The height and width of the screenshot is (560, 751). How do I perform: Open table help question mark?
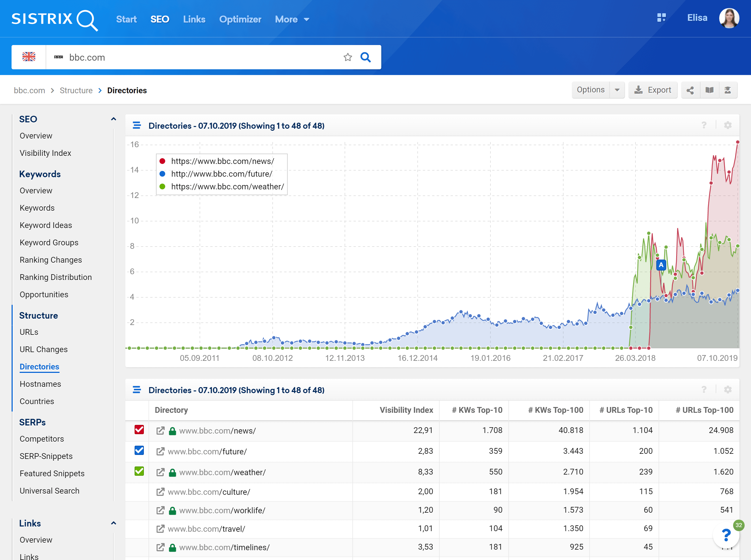coord(704,390)
